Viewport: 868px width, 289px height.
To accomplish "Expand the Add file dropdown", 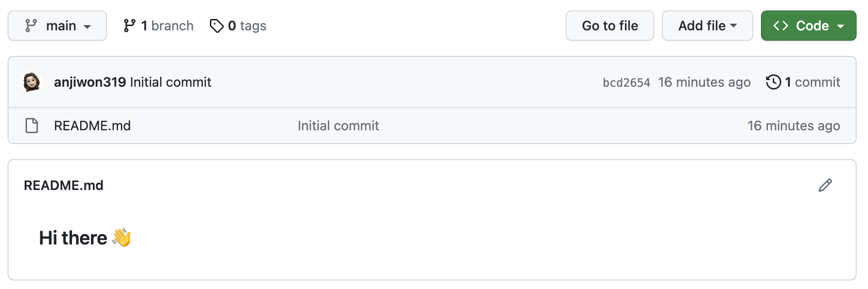I will 707,26.
